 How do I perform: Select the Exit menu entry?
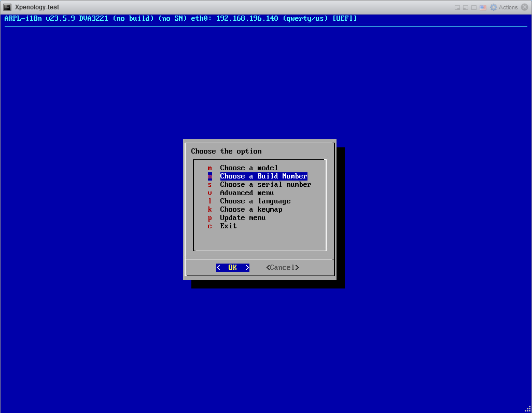coord(228,226)
